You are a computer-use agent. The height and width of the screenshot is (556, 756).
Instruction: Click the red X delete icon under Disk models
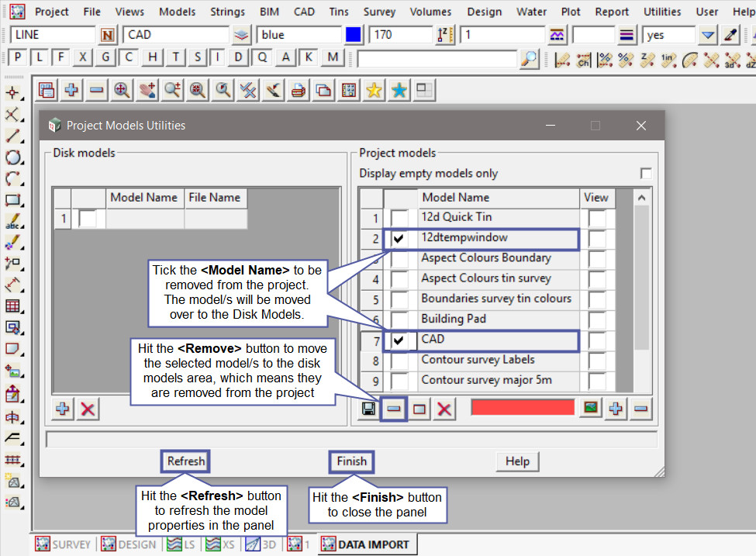pyautogui.click(x=88, y=409)
